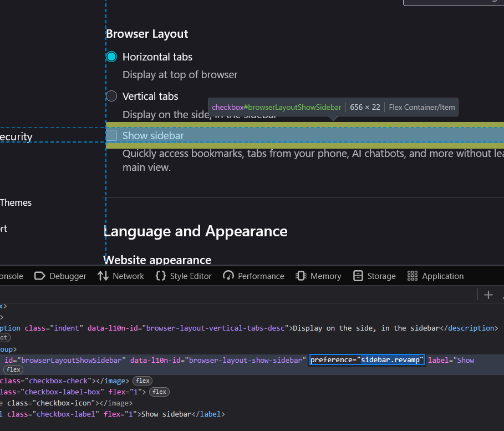Choose the Vertical tabs radio option
The image size is (504, 431).
click(x=111, y=96)
